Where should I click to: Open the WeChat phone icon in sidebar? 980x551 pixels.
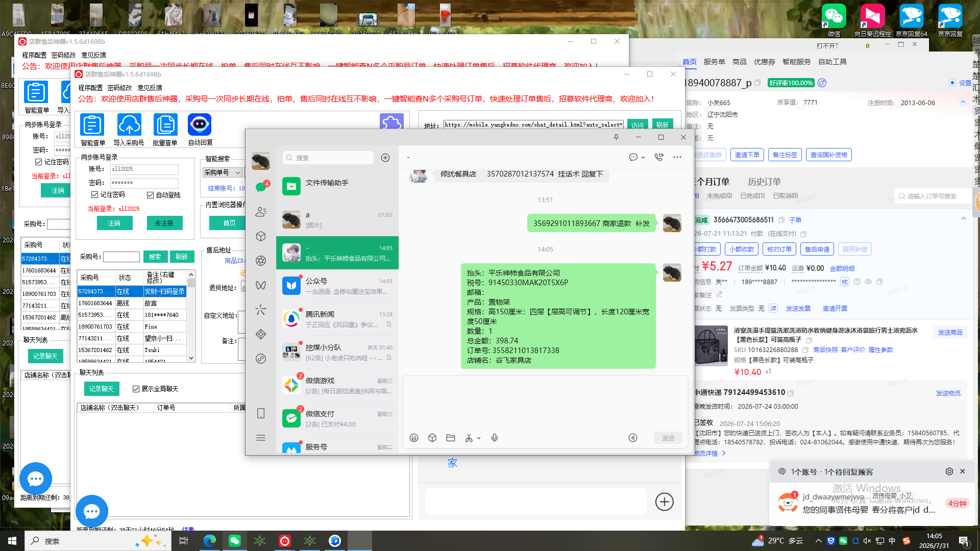coord(261,413)
